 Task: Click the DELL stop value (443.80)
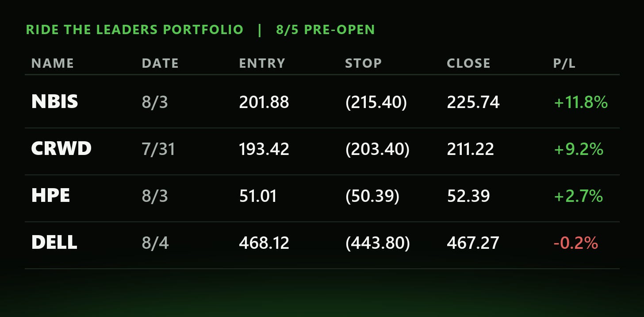pyautogui.click(x=377, y=243)
